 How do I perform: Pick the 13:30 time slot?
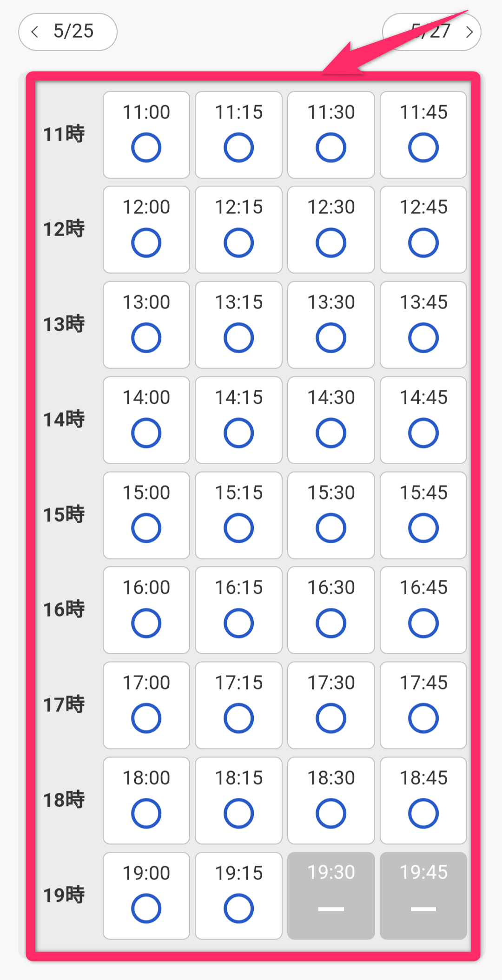click(x=331, y=325)
